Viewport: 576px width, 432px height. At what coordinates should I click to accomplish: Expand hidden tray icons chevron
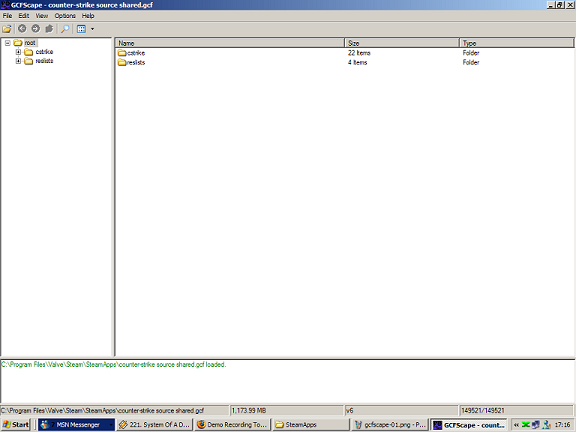516,425
